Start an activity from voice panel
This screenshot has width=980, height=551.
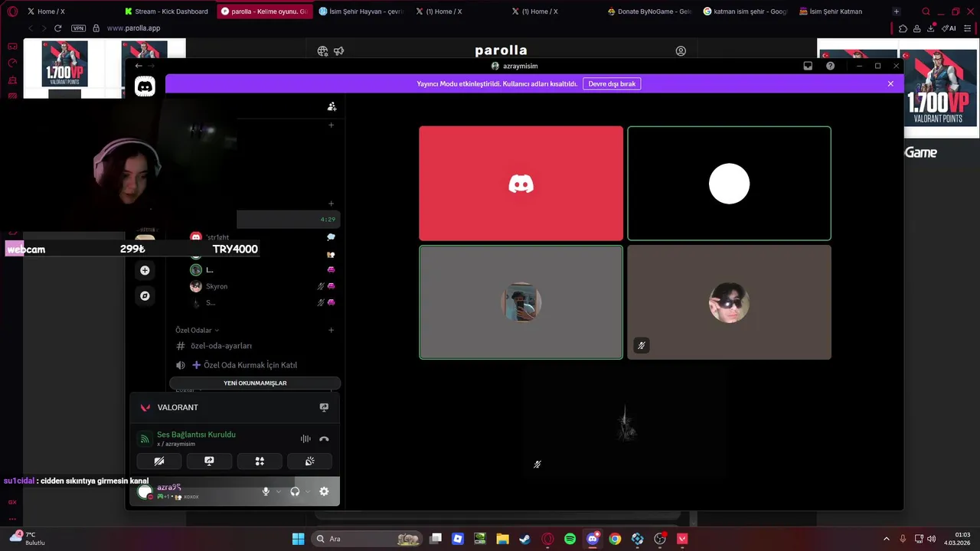coord(260,461)
